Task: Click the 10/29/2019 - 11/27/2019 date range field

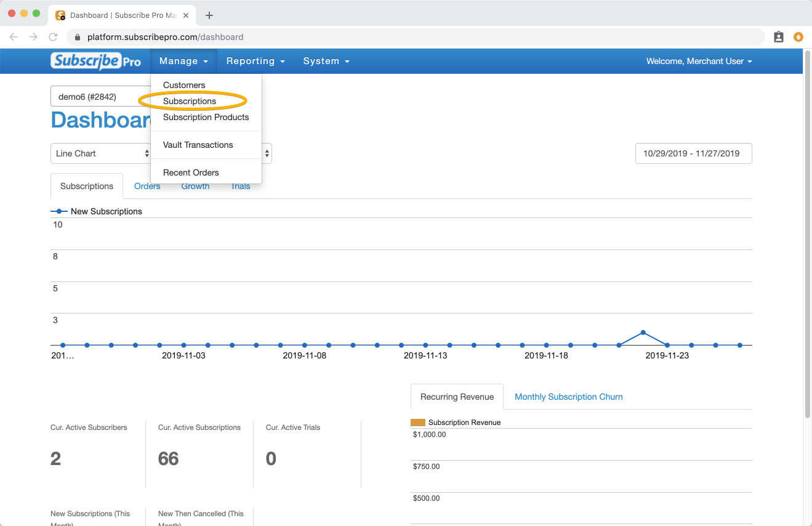Action: point(693,153)
